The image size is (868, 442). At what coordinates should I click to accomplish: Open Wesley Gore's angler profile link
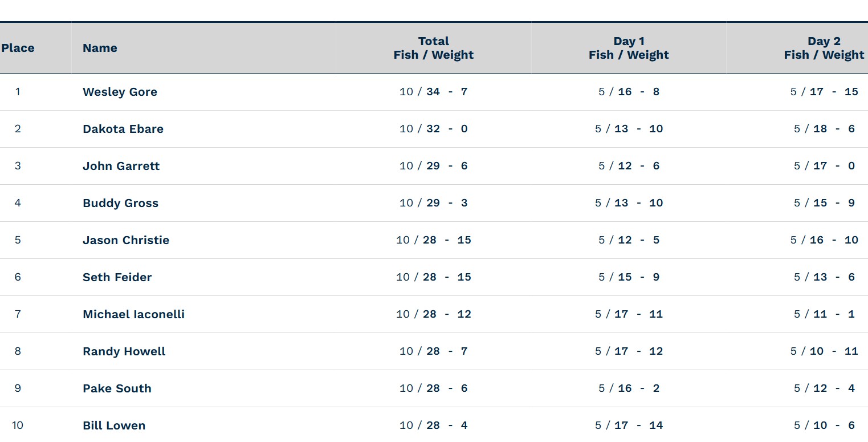coord(120,92)
